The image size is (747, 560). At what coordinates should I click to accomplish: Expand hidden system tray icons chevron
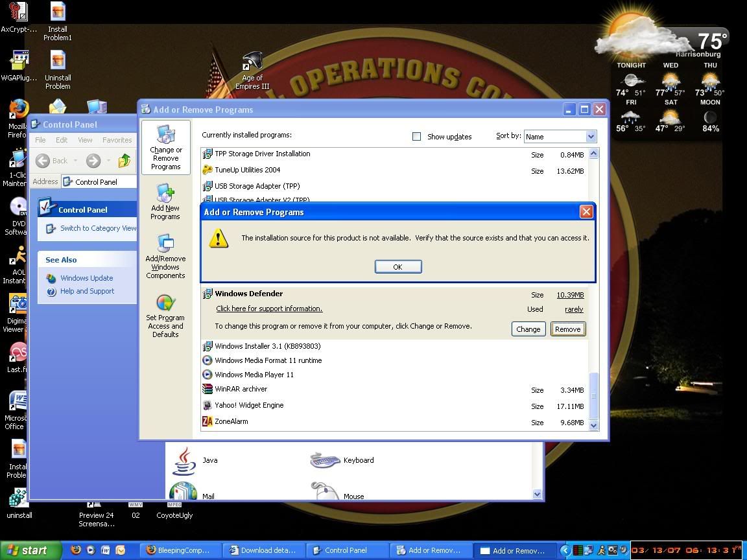coord(565,550)
